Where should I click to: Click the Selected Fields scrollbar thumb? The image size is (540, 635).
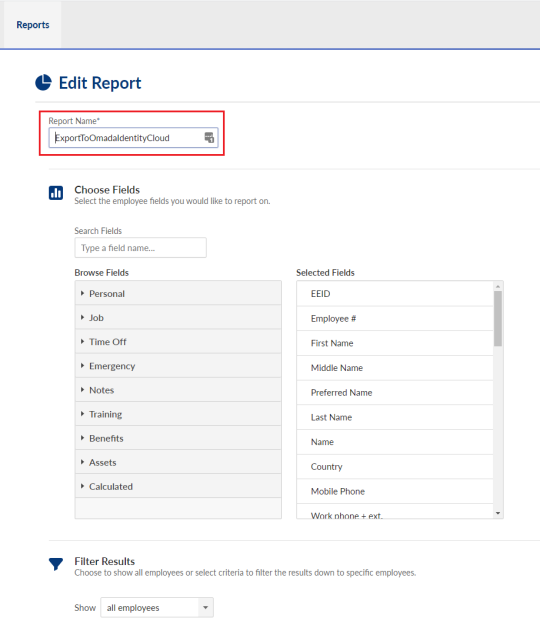(498, 319)
